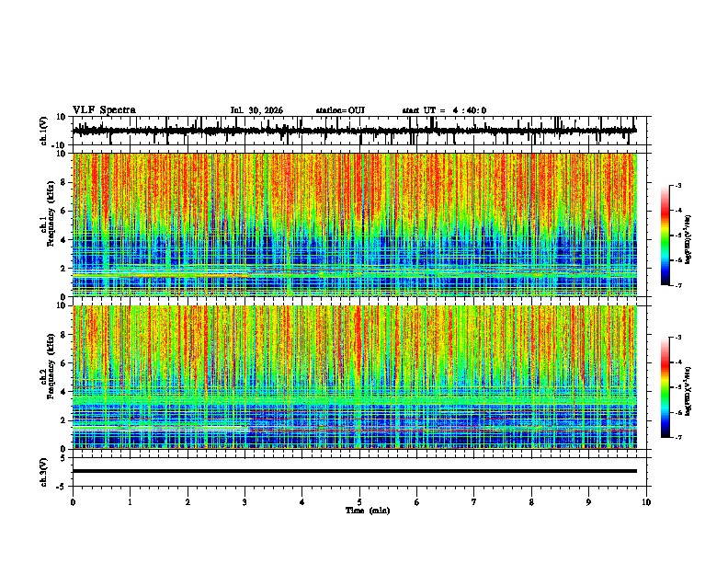Click the "Time (min)" x-axis label
The width and height of the screenshot is (728, 563).
pos(368,511)
